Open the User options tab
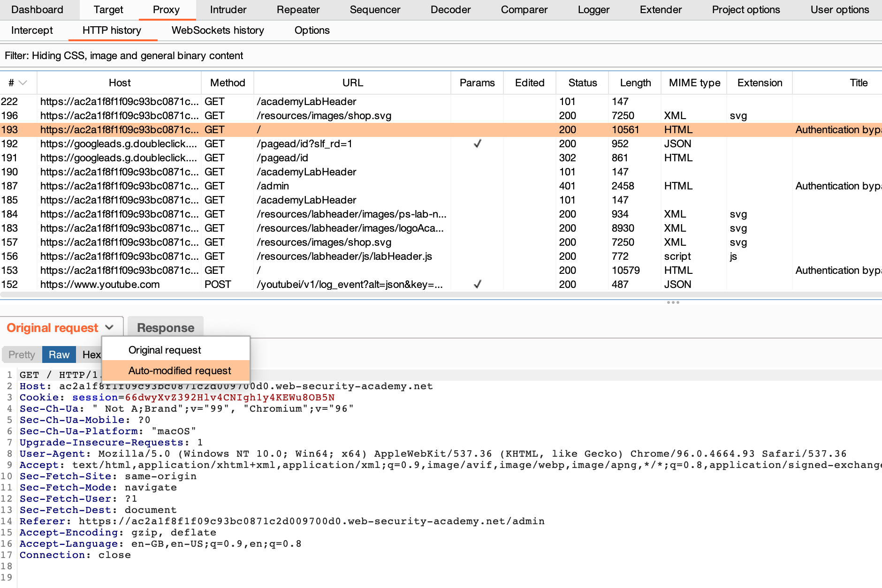Image resolution: width=882 pixels, height=588 pixels. click(839, 9)
